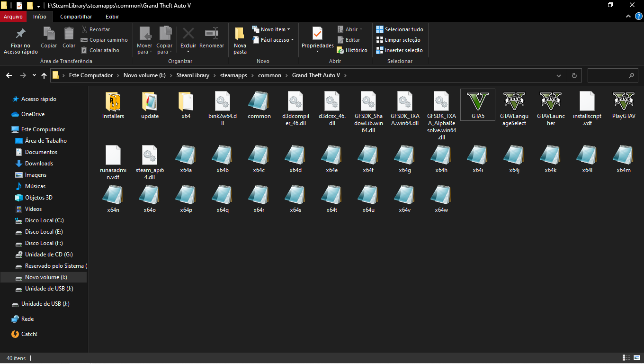
Task: Click the Fixar no Acesso rápido pin
Action: click(20, 34)
